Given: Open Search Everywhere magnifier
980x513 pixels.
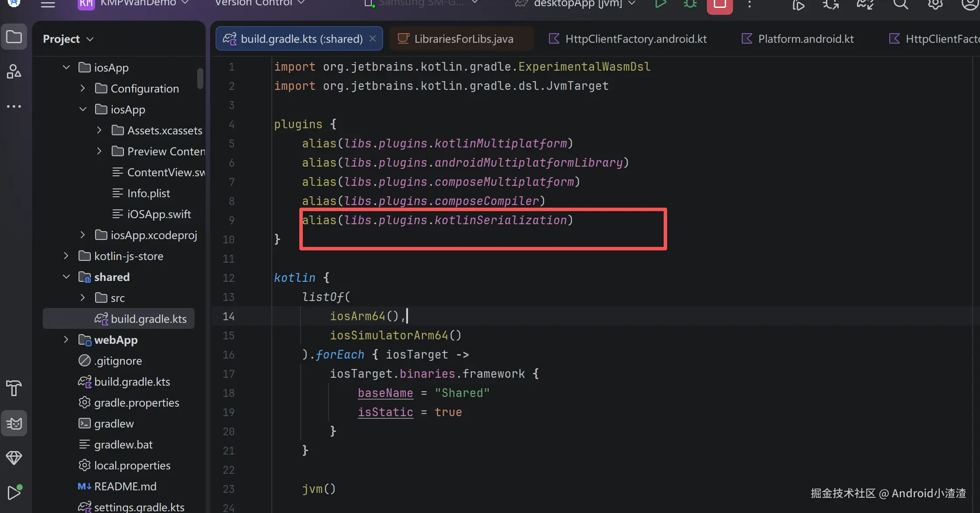Looking at the screenshot, I should [x=901, y=4].
